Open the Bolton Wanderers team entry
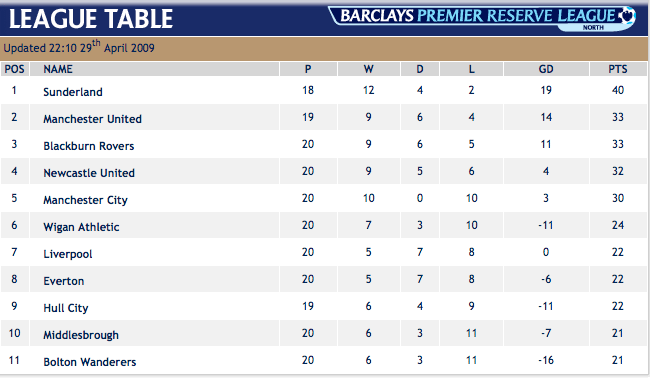The image size is (650, 378). tap(90, 362)
